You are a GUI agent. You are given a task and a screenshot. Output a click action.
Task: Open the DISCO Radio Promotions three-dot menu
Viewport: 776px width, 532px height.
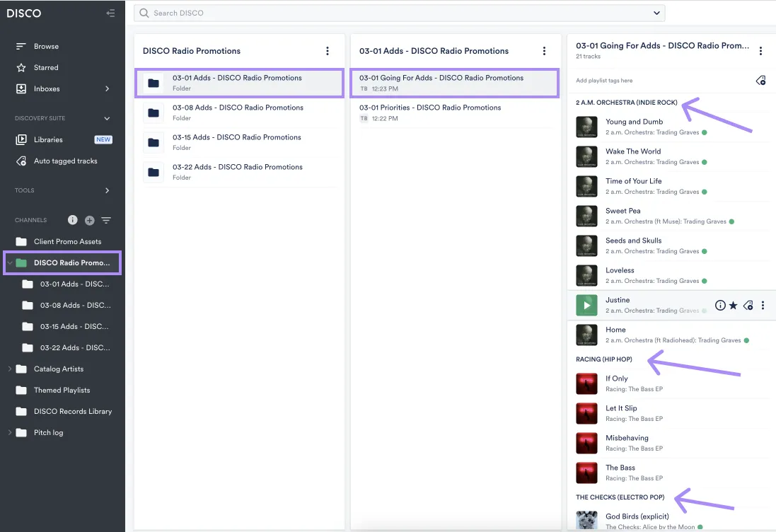click(x=327, y=50)
